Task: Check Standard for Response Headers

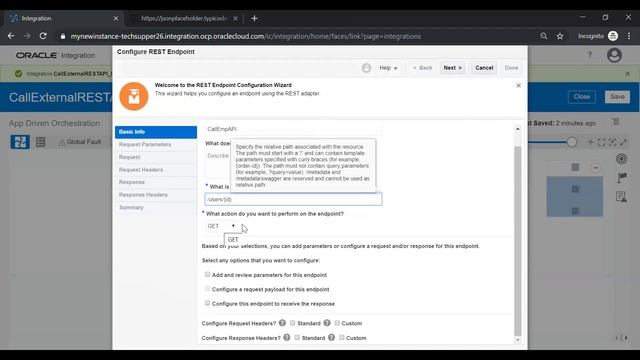Action: (x=297, y=338)
